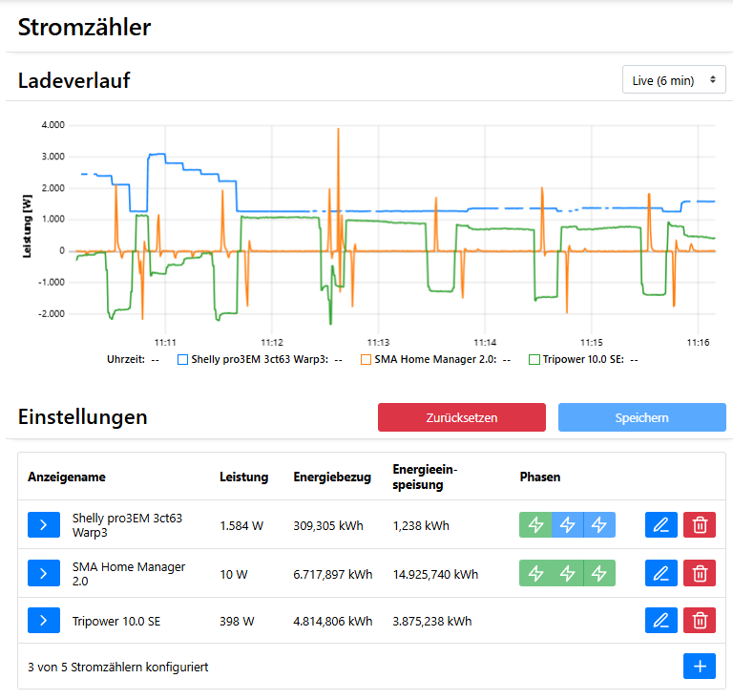Edit the Tripower 10.0 SE meter
This screenshot has width=733, height=700.
[x=660, y=620]
